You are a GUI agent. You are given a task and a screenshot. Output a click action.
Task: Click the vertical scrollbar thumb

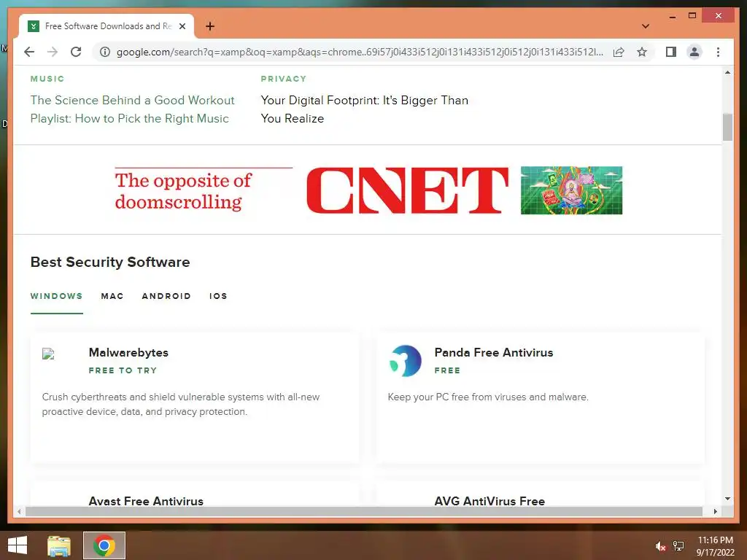(727, 127)
